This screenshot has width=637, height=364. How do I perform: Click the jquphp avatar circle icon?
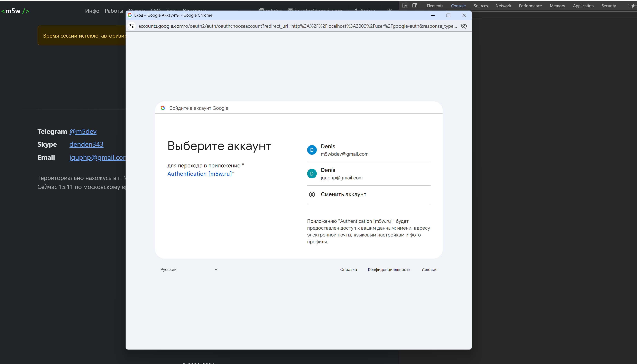point(312,173)
